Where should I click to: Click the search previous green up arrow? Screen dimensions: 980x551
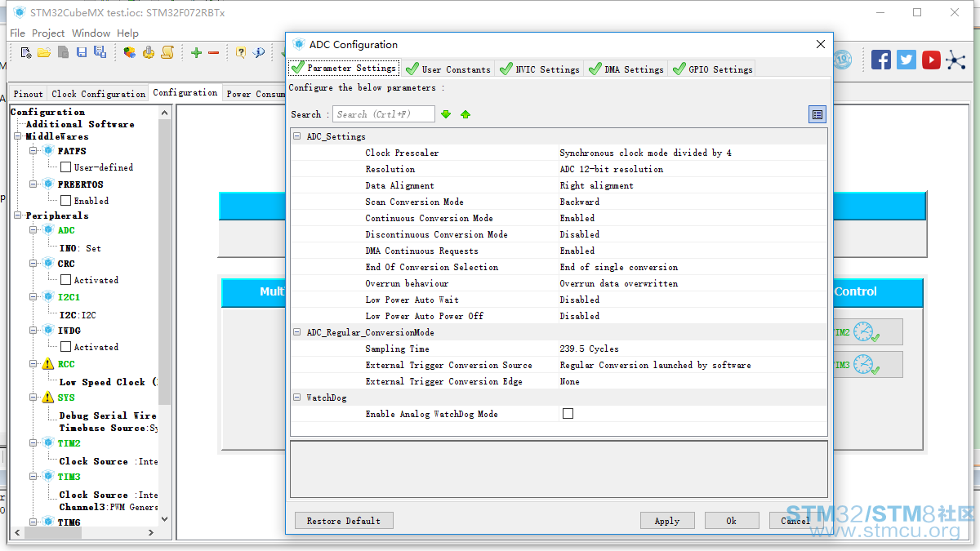[465, 114]
